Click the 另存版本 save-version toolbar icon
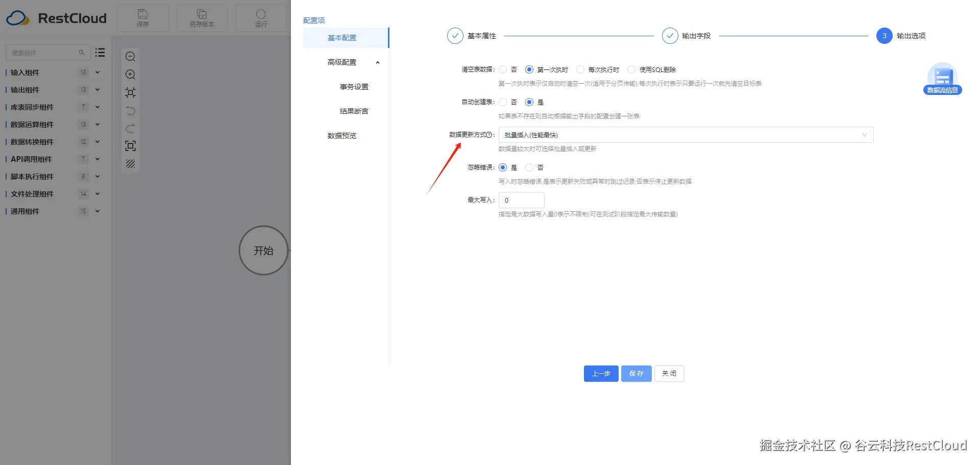This screenshot has height=465, width=980. coord(202,14)
